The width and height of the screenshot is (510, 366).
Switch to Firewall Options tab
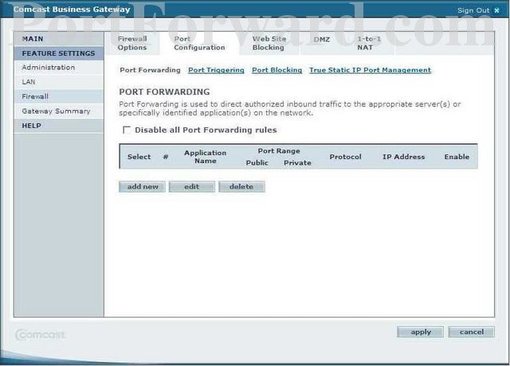tap(132, 43)
